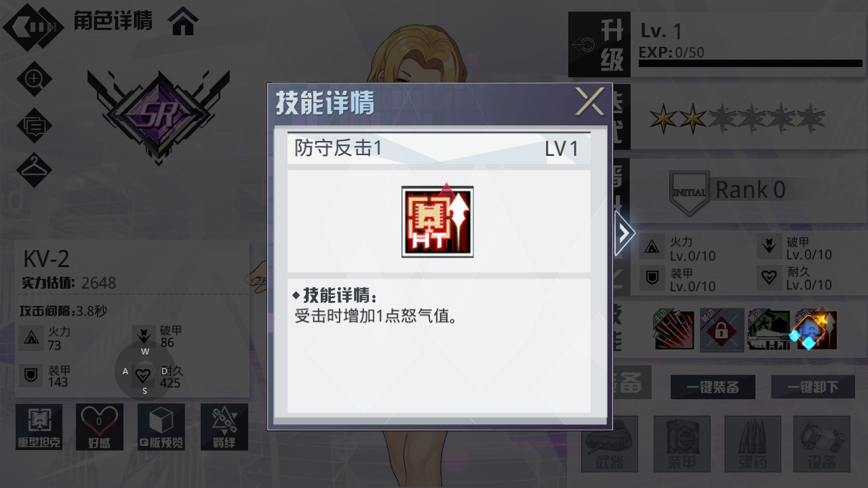Viewport: 868px width, 488px height.
Task: Click 一键装备 equip all button
Action: tap(713, 387)
